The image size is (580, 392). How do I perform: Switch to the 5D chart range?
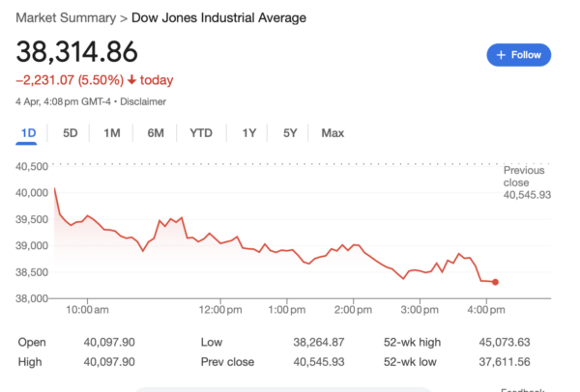[x=70, y=133]
